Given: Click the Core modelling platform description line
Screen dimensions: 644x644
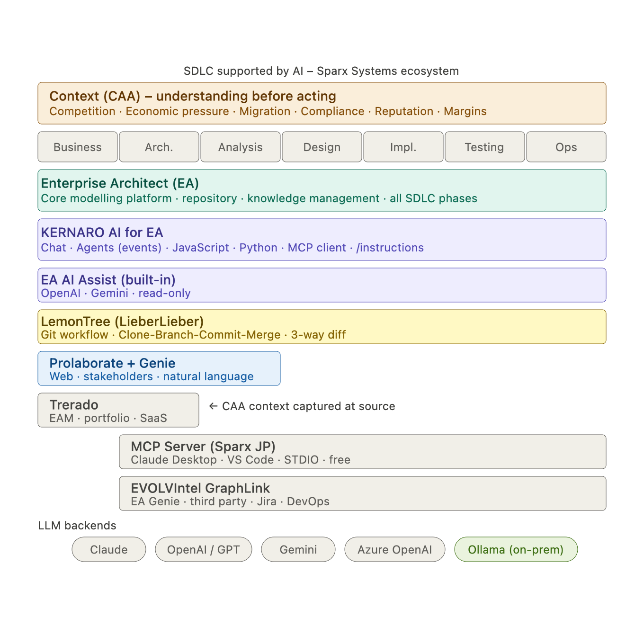Looking at the screenshot, I should [259, 198].
